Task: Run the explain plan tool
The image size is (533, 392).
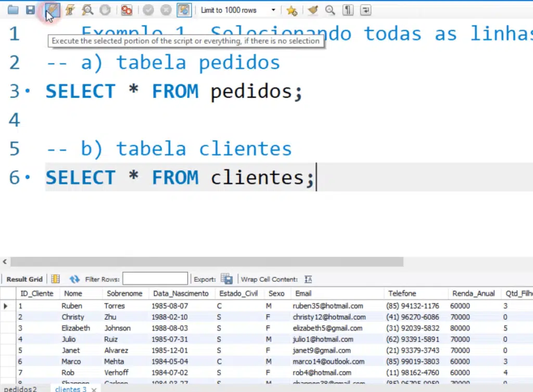Action: click(86, 10)
